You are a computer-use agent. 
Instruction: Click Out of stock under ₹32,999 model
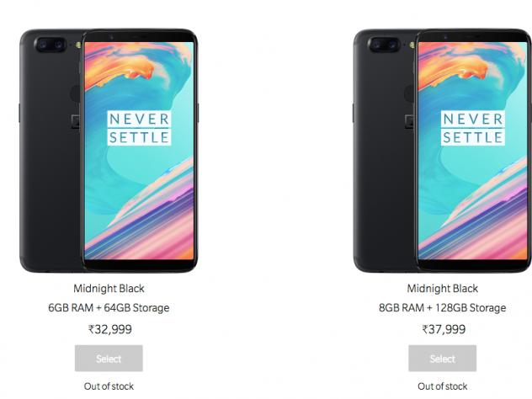pos(109,386)
